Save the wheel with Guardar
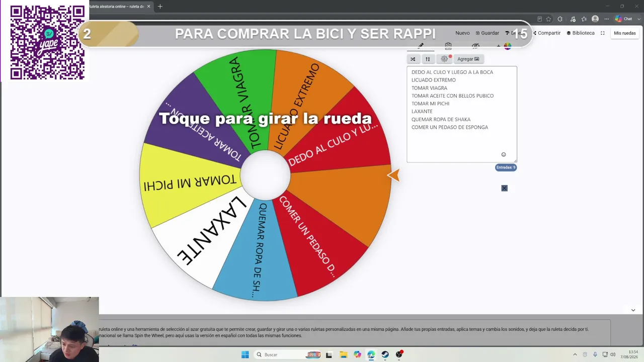Image resolution: width=644 pixels, height=362 pixels. 488,33
